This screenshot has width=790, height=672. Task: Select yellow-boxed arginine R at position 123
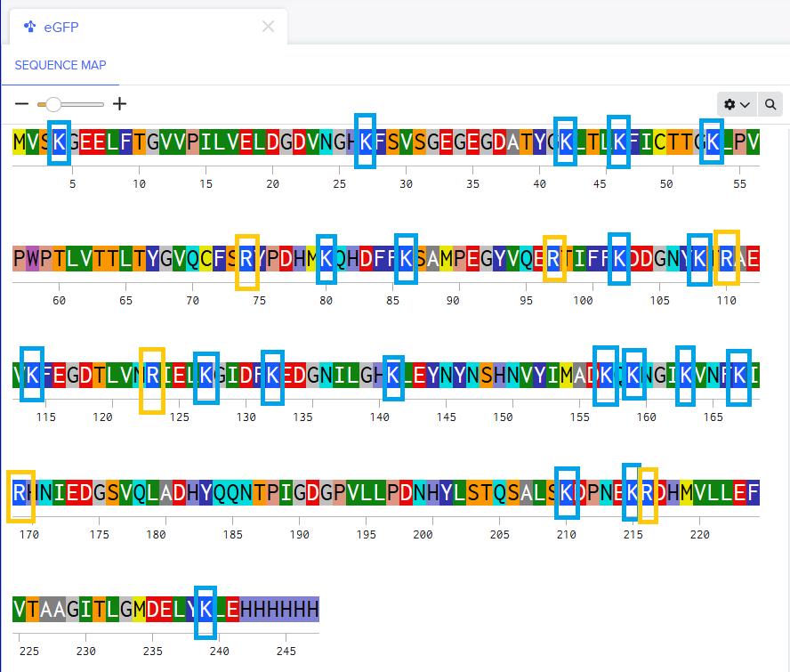(x=152, y=376)
